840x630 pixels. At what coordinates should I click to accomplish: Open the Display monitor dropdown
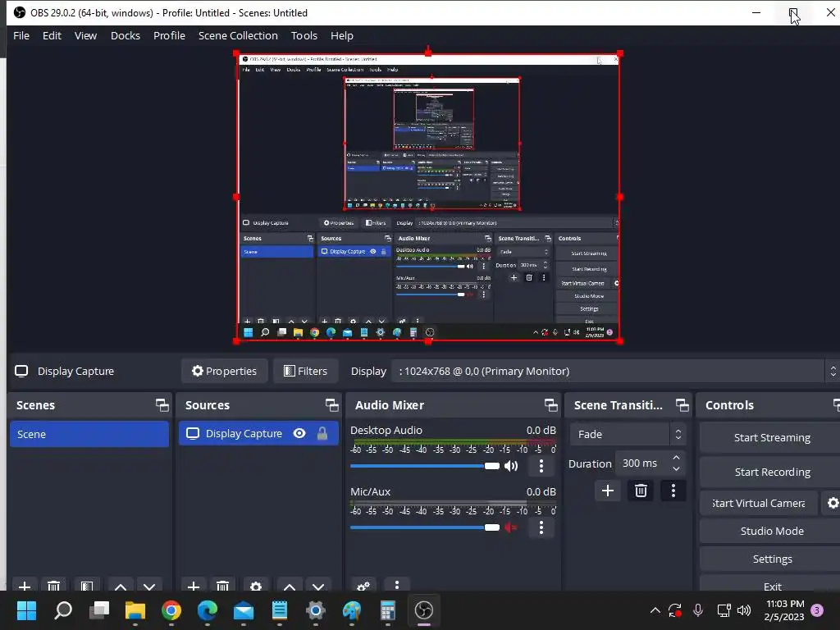pos(615,372)
